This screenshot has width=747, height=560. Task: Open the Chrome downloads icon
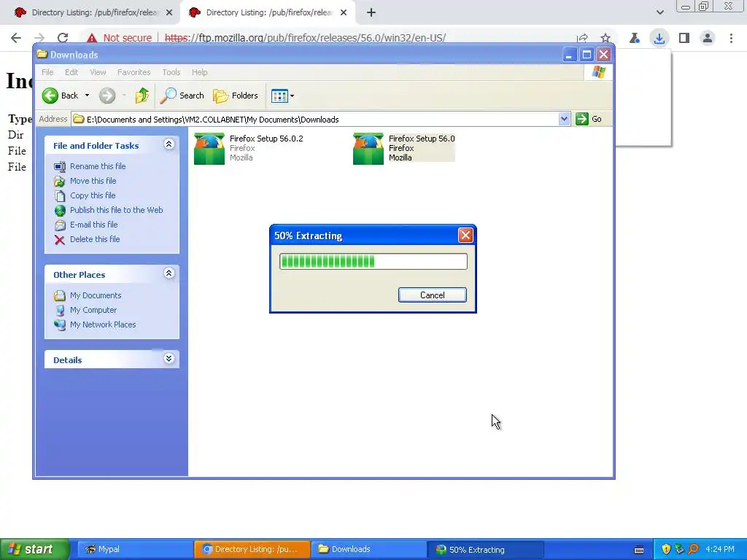coord(659,38)
